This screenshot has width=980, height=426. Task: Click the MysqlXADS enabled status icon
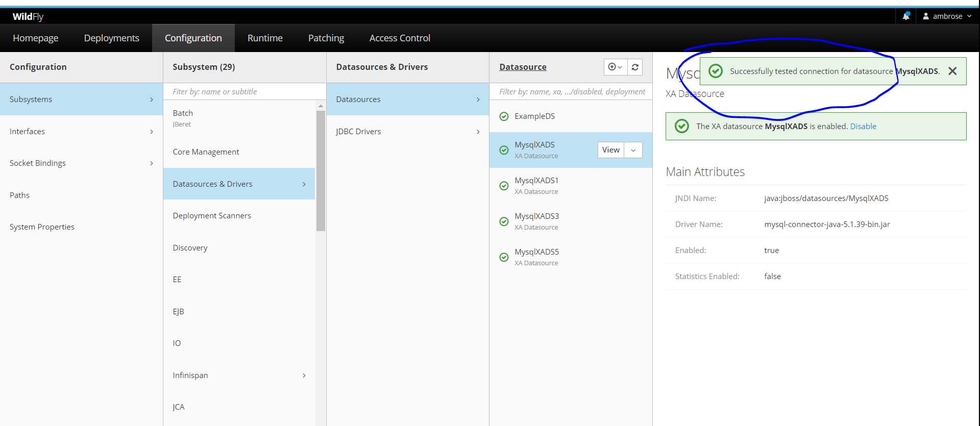coord(504,150)
